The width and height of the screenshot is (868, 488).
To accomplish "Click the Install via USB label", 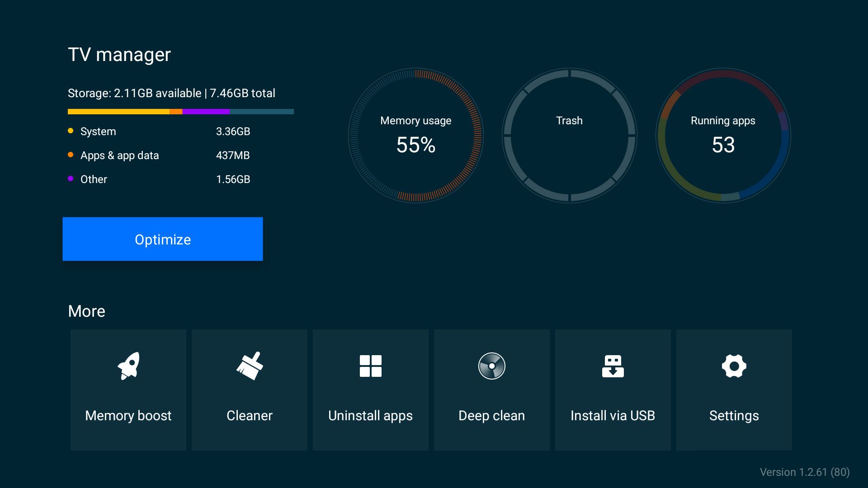I will (613, 415).
